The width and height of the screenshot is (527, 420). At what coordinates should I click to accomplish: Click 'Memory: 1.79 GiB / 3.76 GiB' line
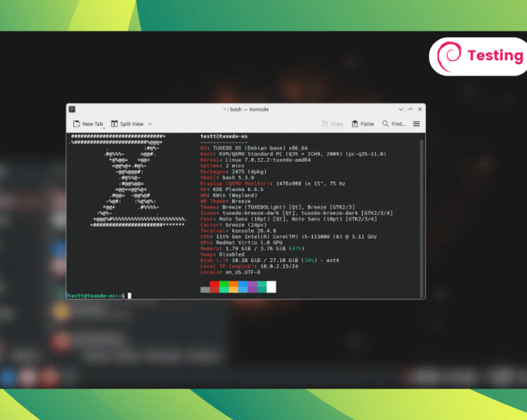pos(252,248)
